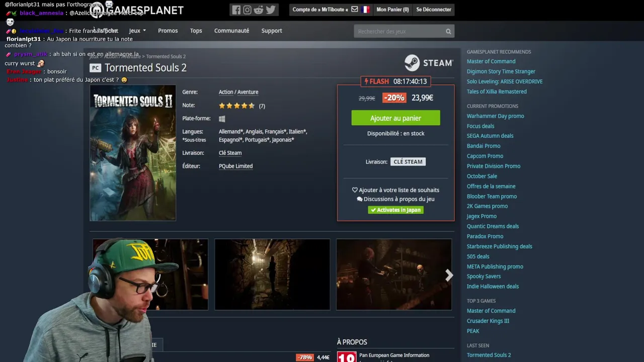Open the Communauté menu
The width and height of the screenshot is (644, 362).
coord(231,31)
